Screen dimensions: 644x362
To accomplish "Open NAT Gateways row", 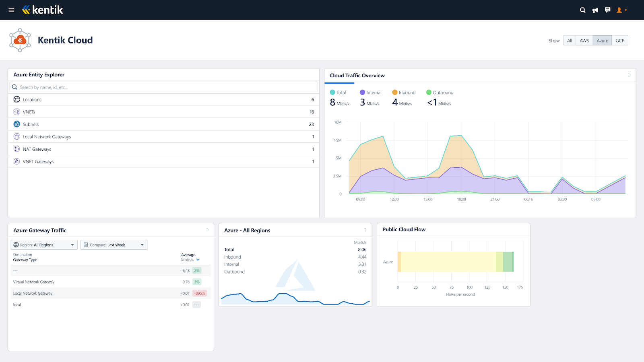I will click(x=163, y=149).
